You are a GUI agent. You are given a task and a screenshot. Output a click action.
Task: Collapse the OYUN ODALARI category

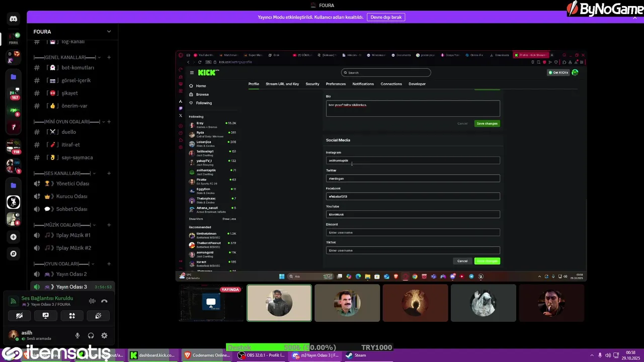[64, 264]
